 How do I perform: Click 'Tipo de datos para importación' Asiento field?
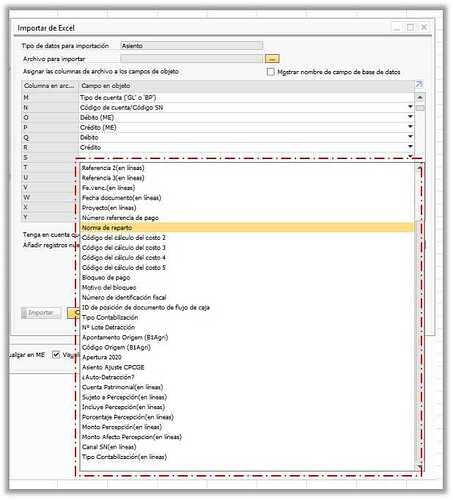pos(192,45)
